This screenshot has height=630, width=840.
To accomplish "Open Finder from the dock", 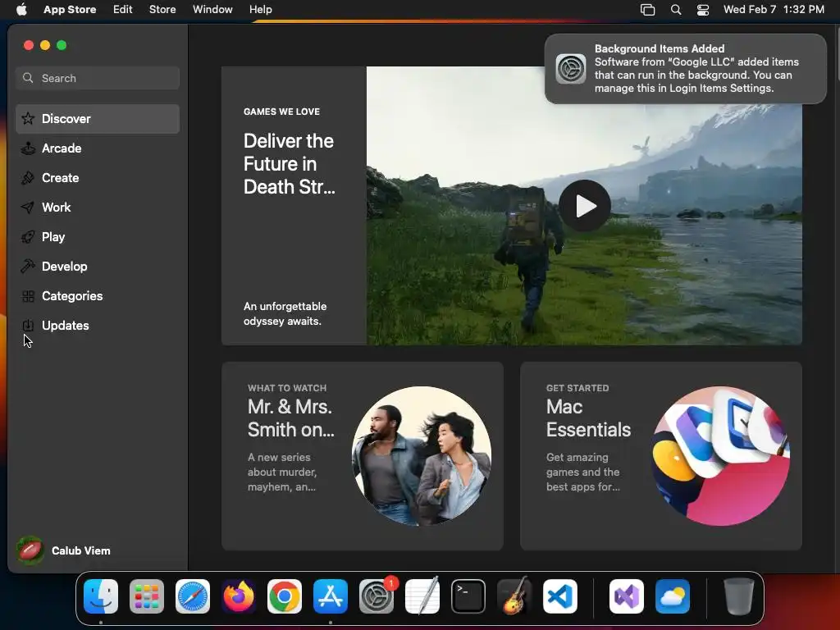I will pos(101,596).
